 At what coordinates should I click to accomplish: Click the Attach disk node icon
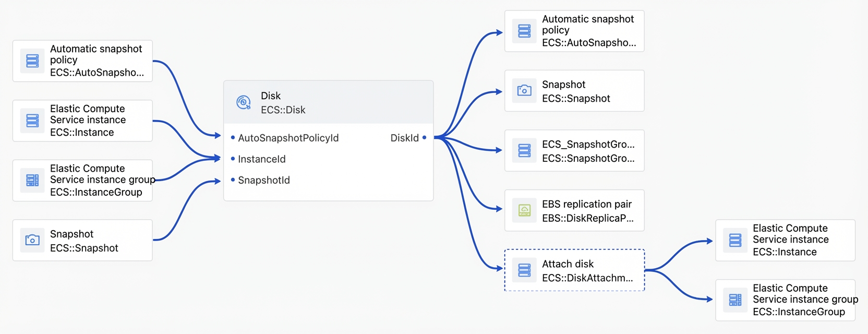(x=524, y=270)
